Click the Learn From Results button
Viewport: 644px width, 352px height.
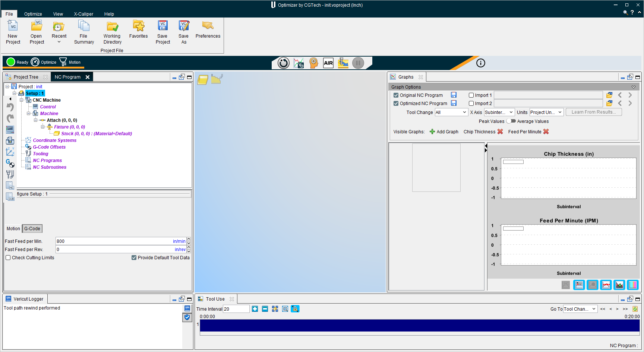tap(594, 112)
